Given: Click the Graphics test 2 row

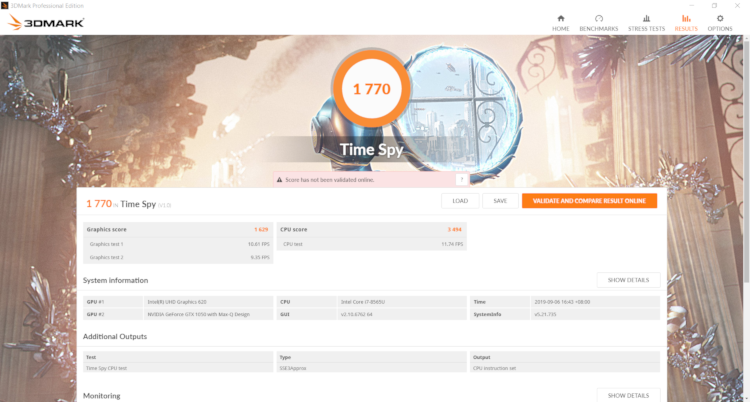Looking at the screenshot, I should click(178, 257).
